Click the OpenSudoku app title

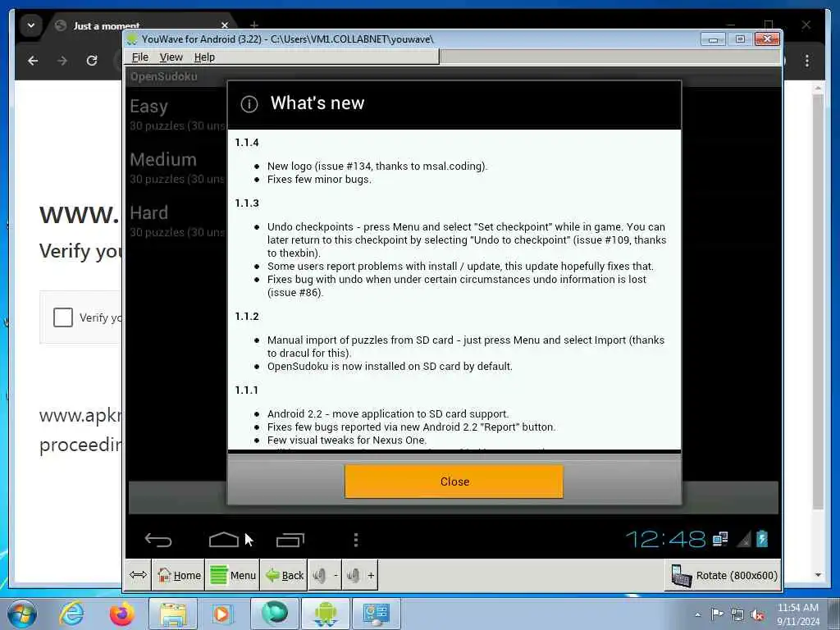pyautogui.click(x=163, y=76)
